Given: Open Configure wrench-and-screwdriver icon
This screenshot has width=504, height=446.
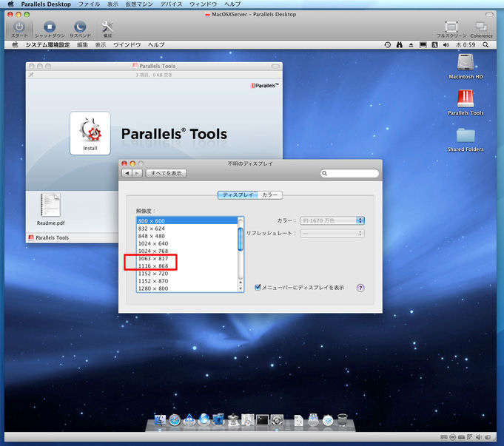Looking at the screenshot, I should click(x=107, y=27).
